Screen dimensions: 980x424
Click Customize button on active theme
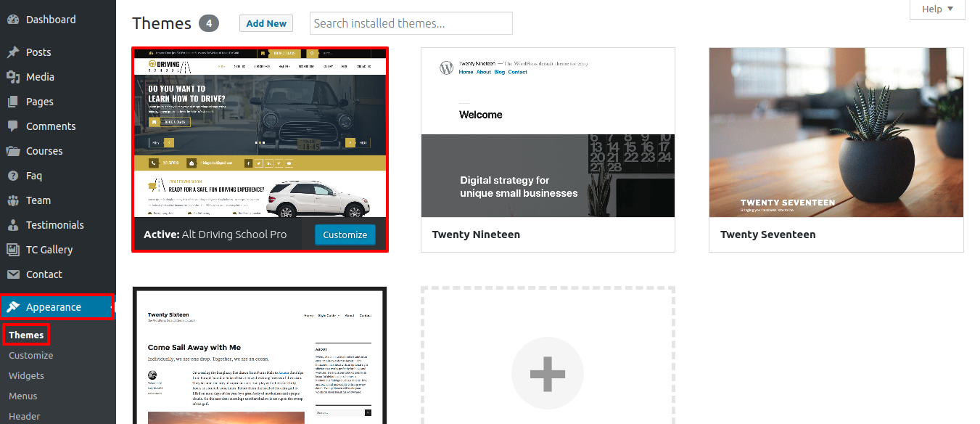click(345, 235)
